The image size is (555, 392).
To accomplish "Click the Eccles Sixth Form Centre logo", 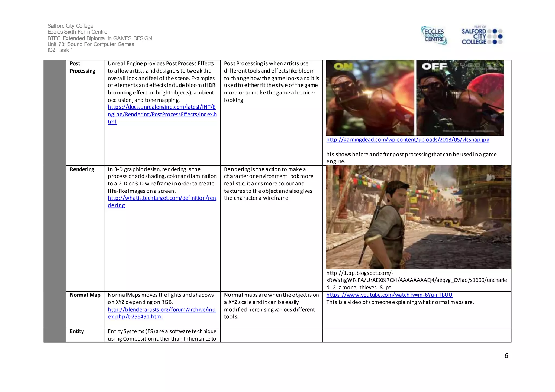I will click(x=434, y=35).
